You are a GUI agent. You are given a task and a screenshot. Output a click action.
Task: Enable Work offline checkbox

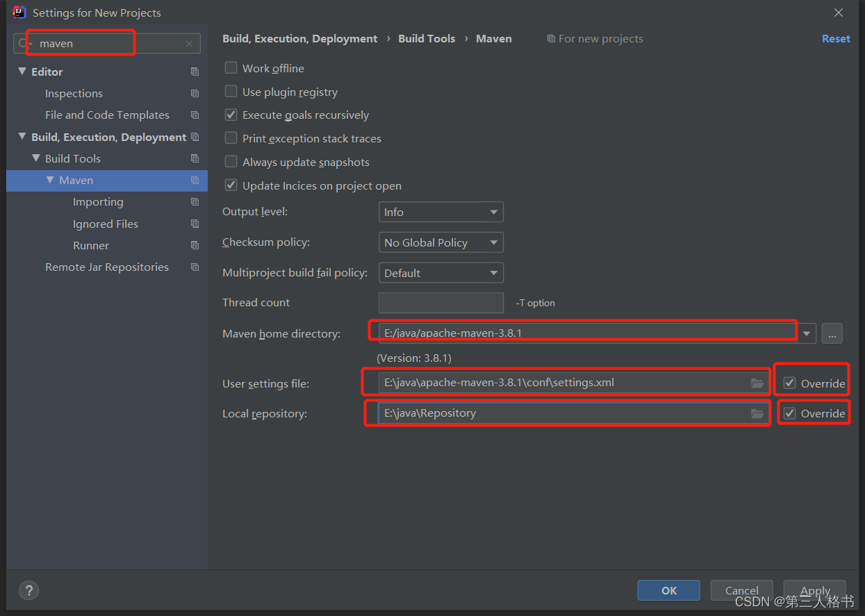[231, 68]
